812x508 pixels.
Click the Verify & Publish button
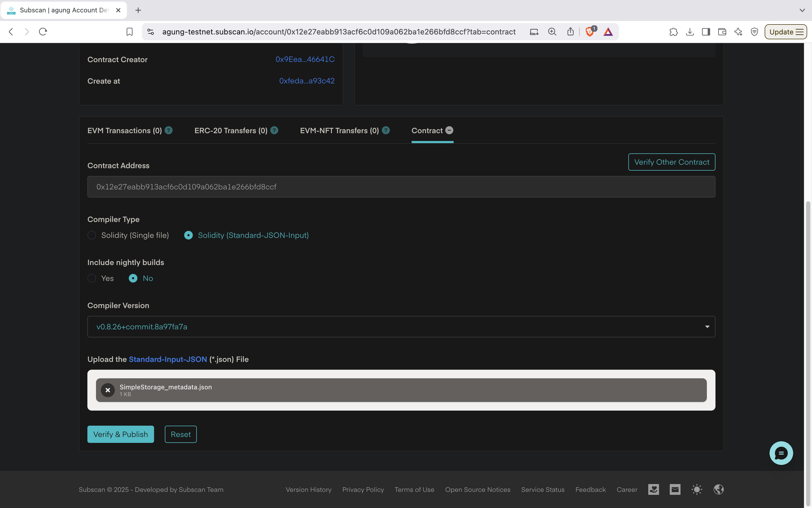tap(120, 434)
